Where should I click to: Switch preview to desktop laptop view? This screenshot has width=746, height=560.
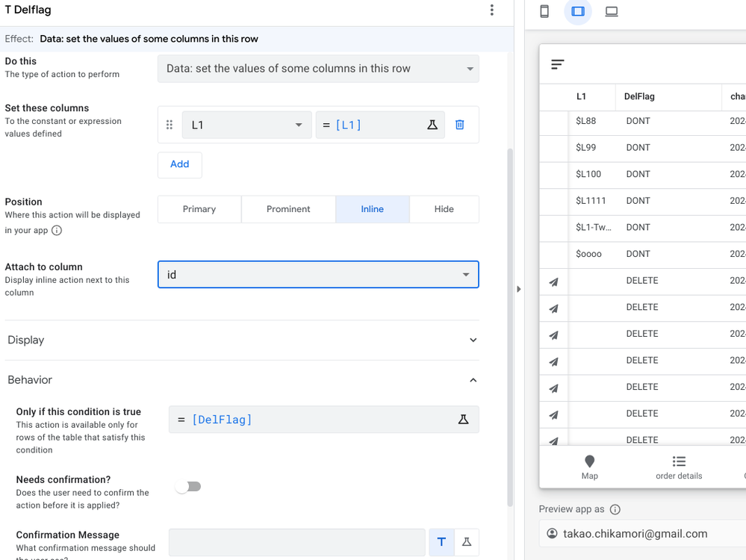(612, 11)
